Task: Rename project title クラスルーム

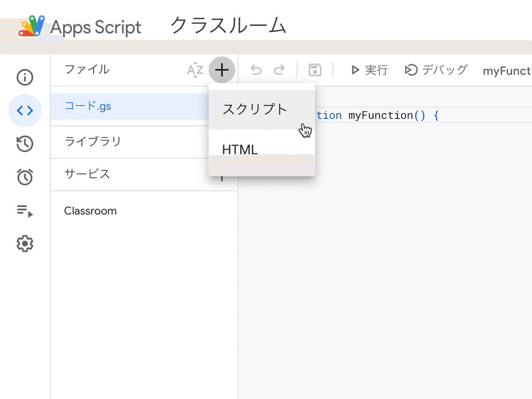Action: coord(228,26)
